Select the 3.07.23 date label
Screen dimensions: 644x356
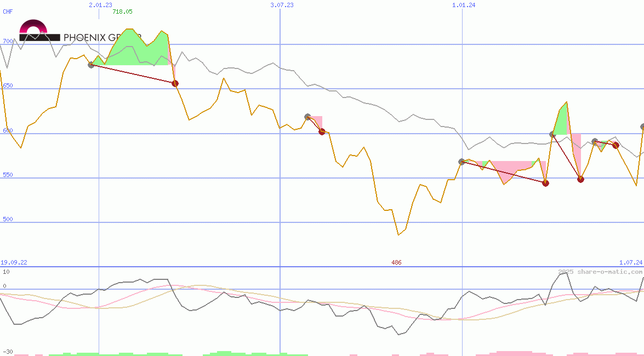[282, 5]
